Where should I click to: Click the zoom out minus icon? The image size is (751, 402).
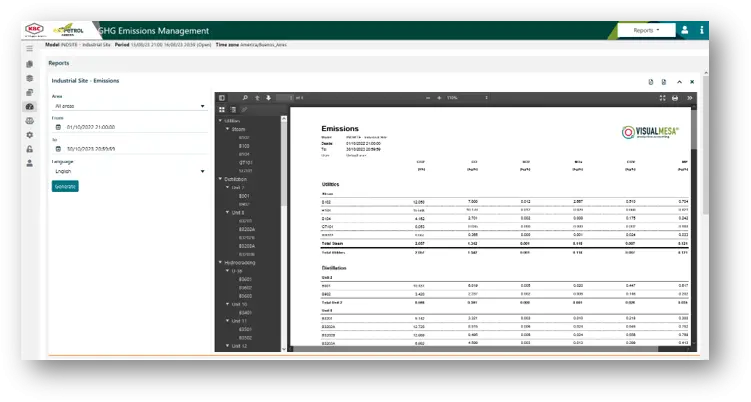point(426,98)
